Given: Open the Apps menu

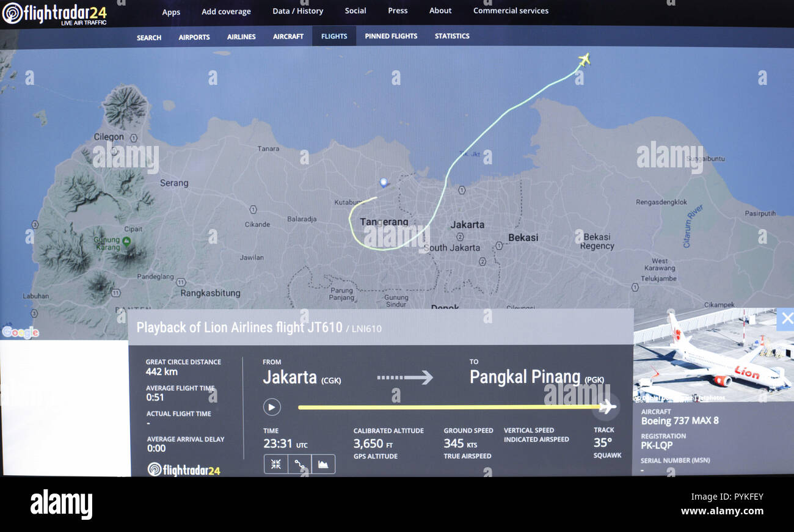Looking at the screenshot, I should (171, 12).
